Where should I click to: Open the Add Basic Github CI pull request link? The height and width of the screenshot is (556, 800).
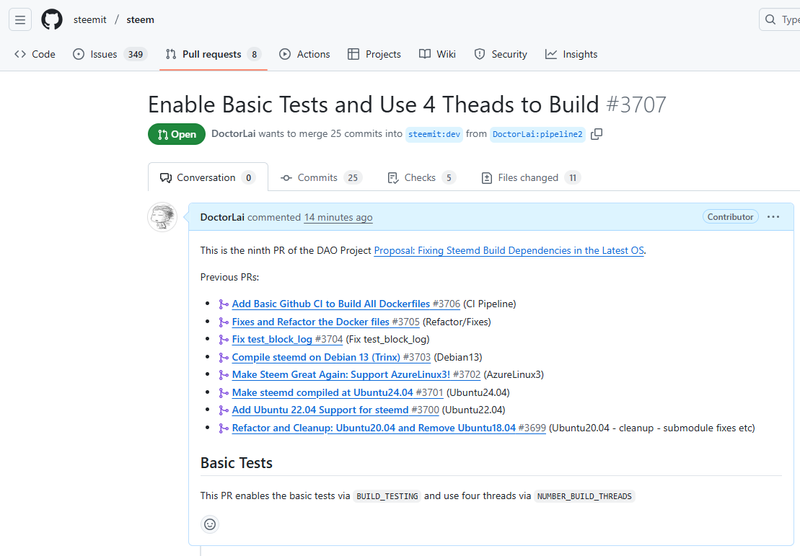(x=331, y=304)
